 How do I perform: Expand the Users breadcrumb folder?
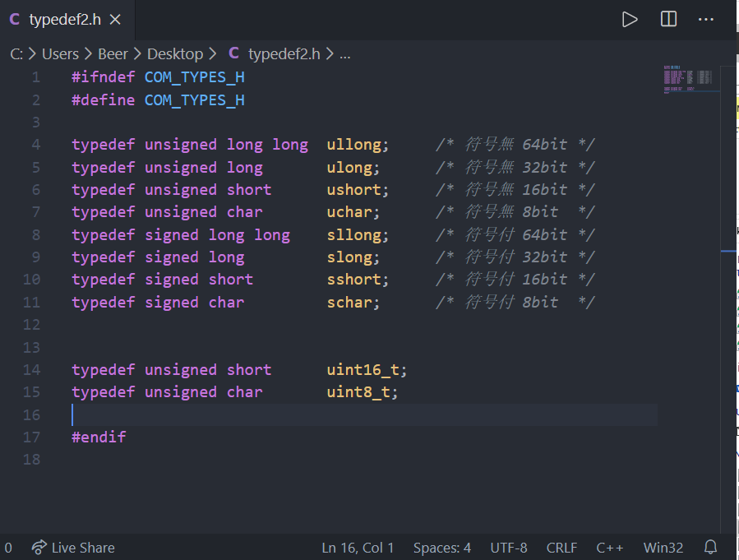[60, 53]
